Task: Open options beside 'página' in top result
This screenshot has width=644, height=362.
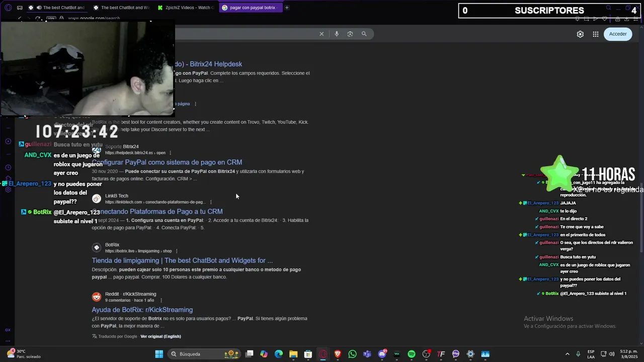Action: [x=196, y=104]
